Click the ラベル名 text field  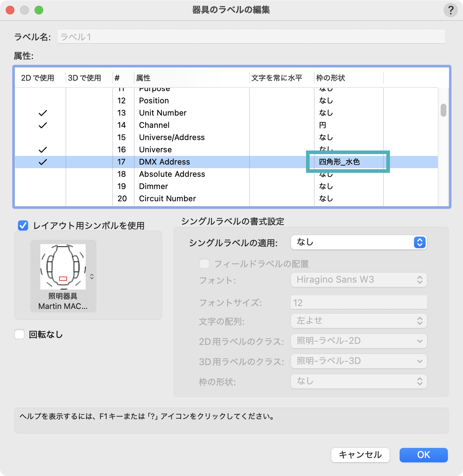(251, 37)
